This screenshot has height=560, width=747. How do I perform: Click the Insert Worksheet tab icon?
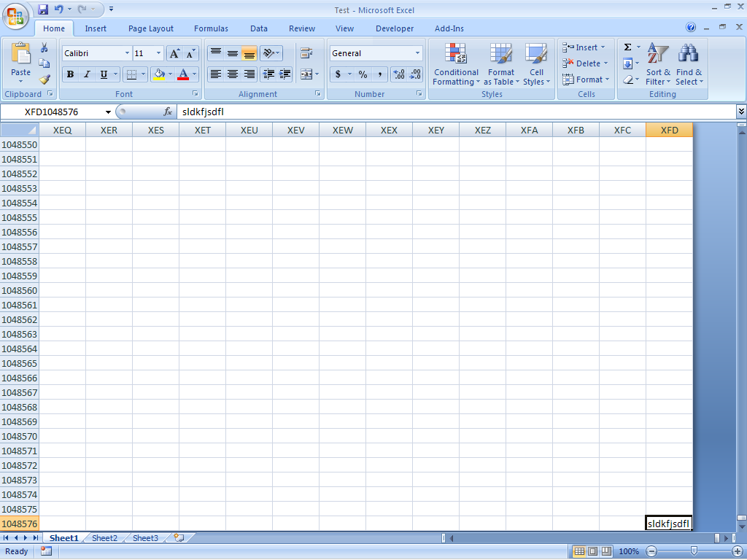click(177, 538)
